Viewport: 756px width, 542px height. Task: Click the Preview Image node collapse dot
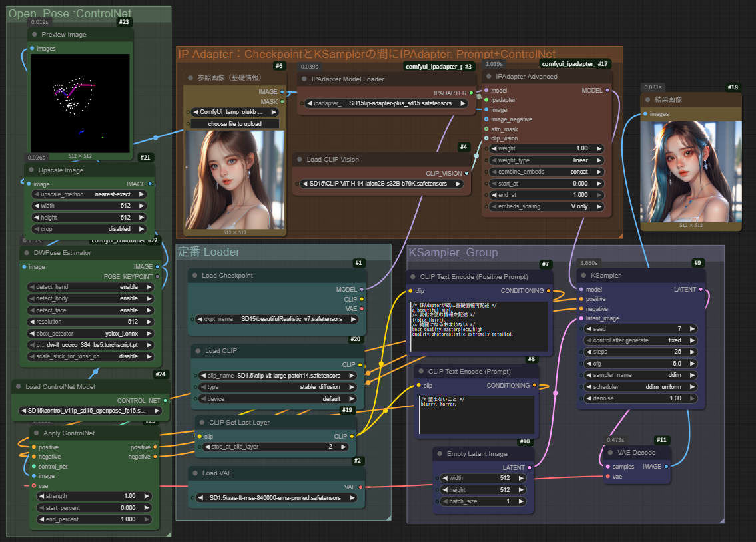[34, 35]
